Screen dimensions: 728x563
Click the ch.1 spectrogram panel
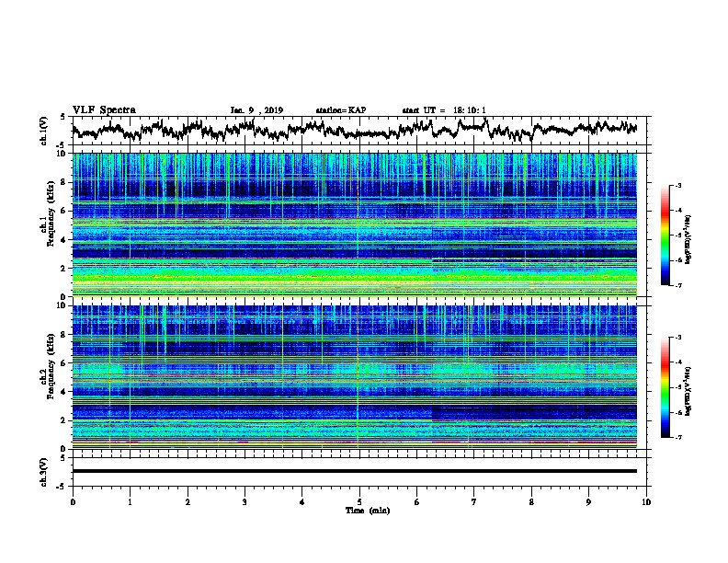point(355,224)
